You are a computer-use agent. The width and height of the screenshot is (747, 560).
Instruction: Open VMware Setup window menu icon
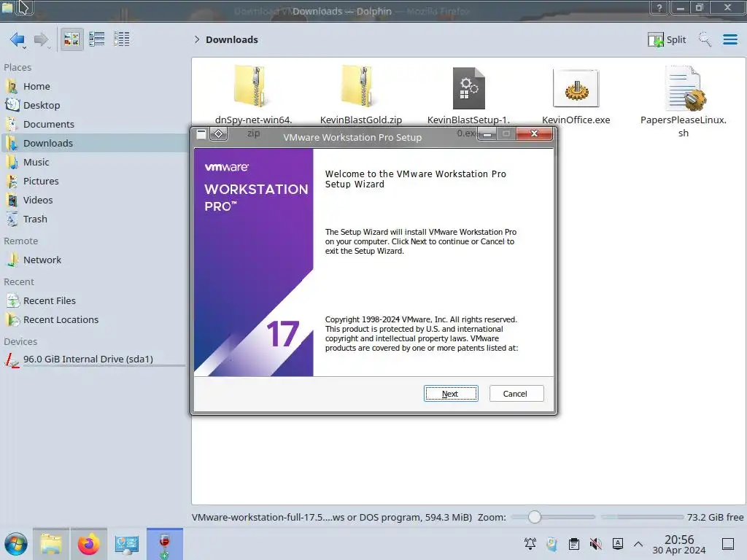pyautogui.click(x=201, y=134)
